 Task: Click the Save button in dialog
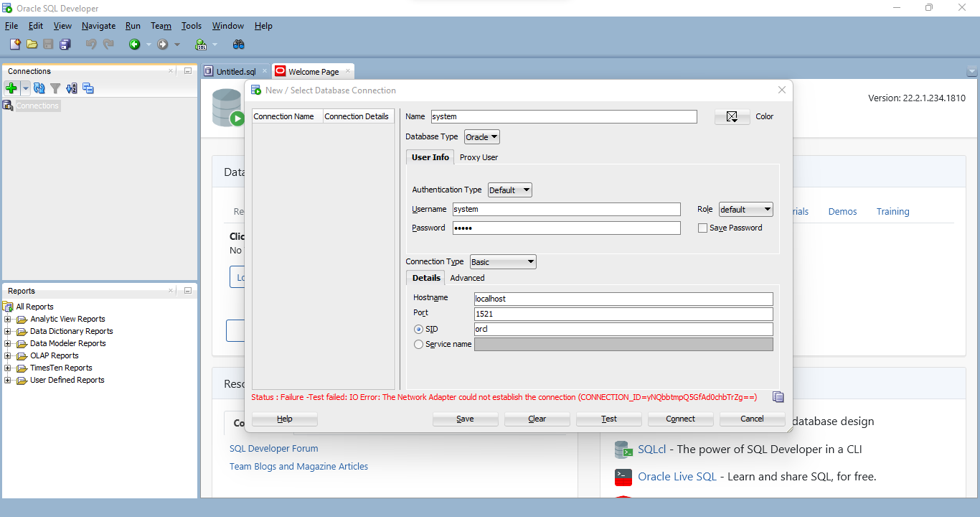pyautogui.click(x=466, y=419)
